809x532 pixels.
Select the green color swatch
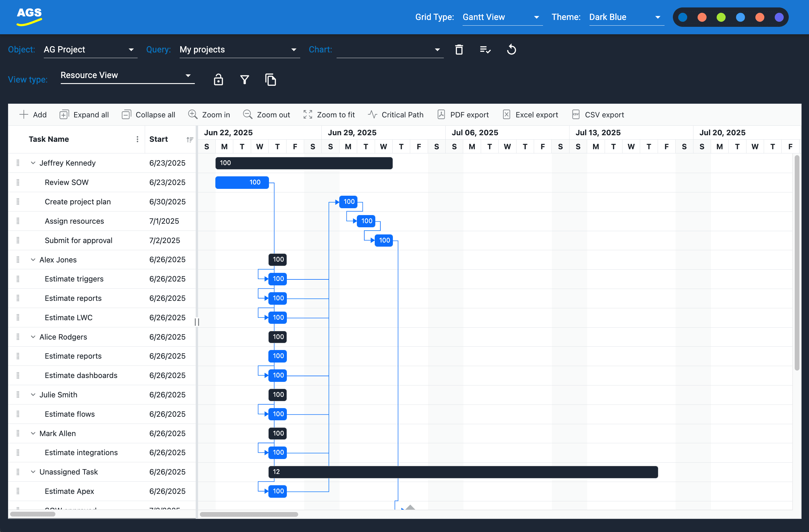(721, 17)
